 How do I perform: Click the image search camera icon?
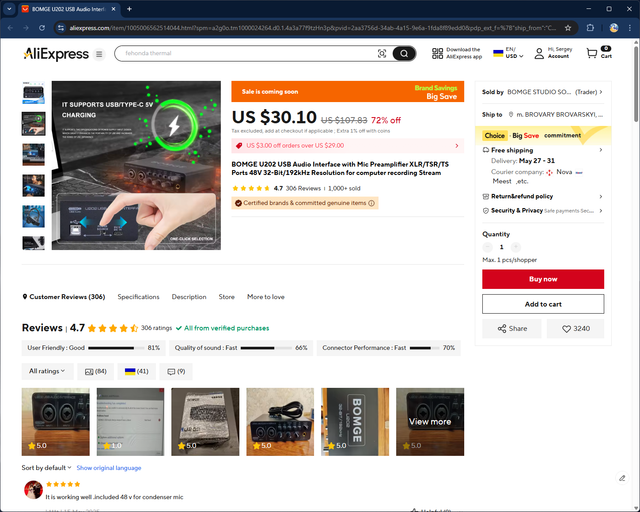[382, 53]
